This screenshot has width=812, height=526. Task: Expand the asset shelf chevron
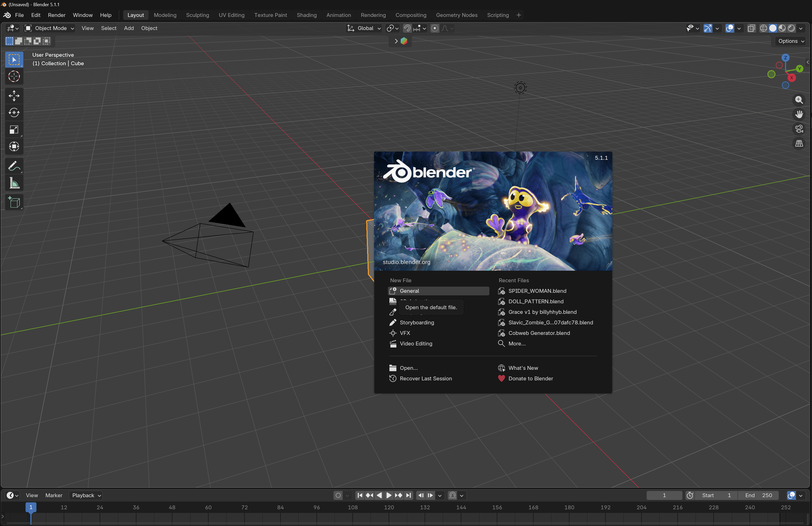click(396, 41)
